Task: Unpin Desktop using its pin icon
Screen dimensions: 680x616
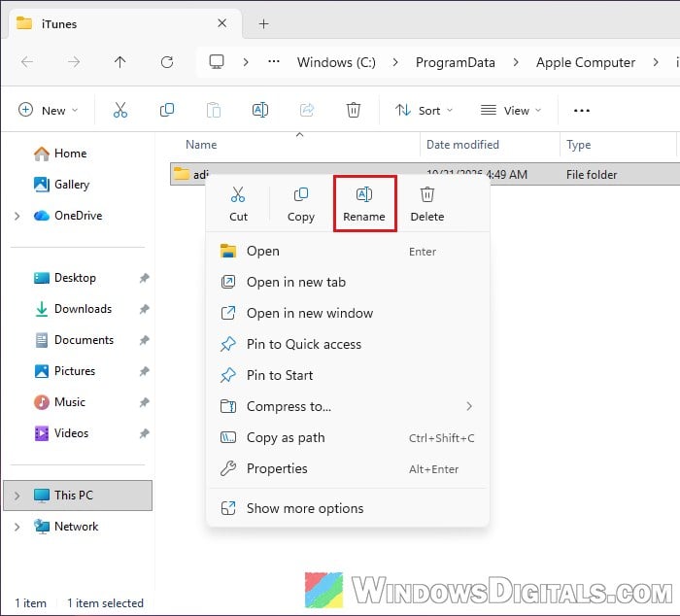Action: (x=144, y=278)
